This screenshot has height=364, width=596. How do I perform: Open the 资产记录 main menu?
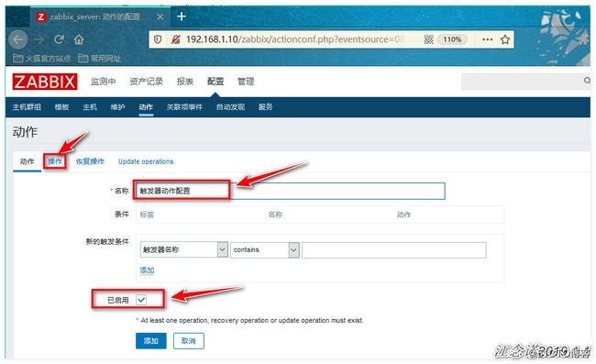point(146,82)
